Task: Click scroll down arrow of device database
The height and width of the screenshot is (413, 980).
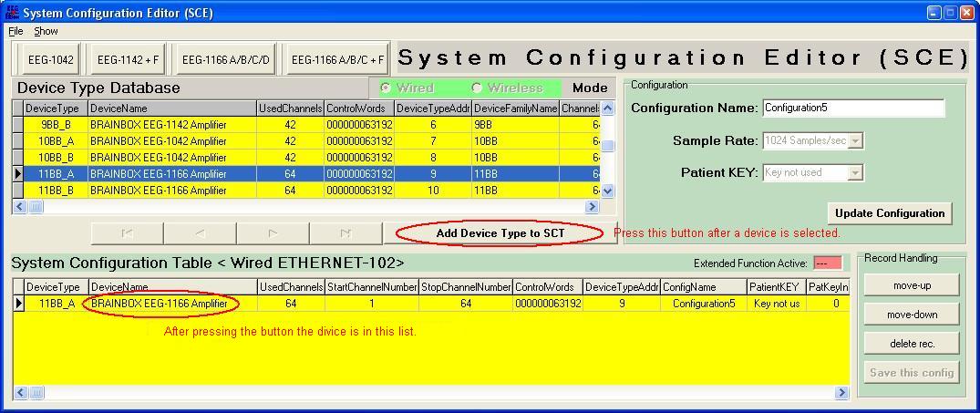Action: (x=607, y=191)
